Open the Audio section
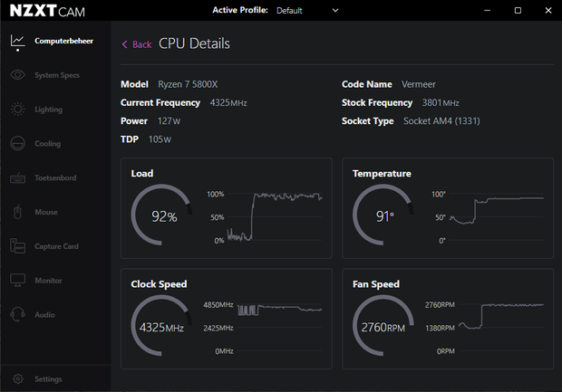Viewport: 562px width, 392px height. point(44,315)
